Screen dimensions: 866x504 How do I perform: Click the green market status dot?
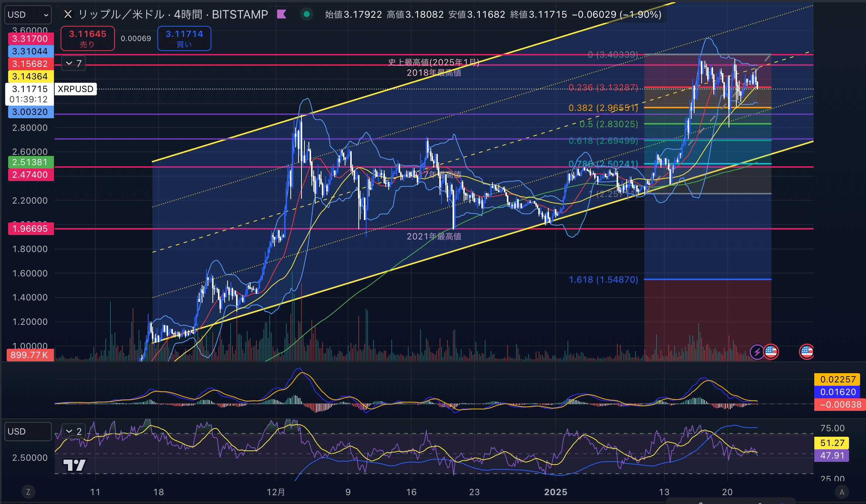(x=306, y=14)
